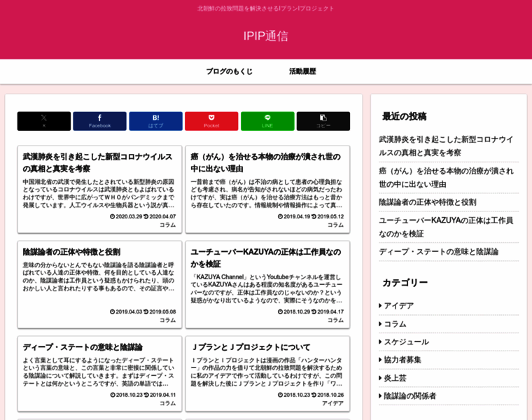Copy the page link with コピー button
Screen dimensions: 532x420
[x=323, y=121]
